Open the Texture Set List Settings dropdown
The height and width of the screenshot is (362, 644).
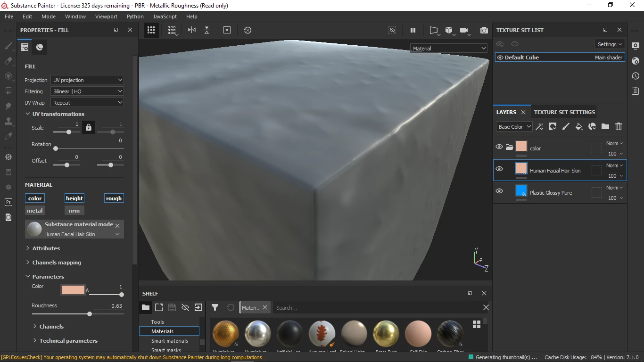click(x=610, y=44)
